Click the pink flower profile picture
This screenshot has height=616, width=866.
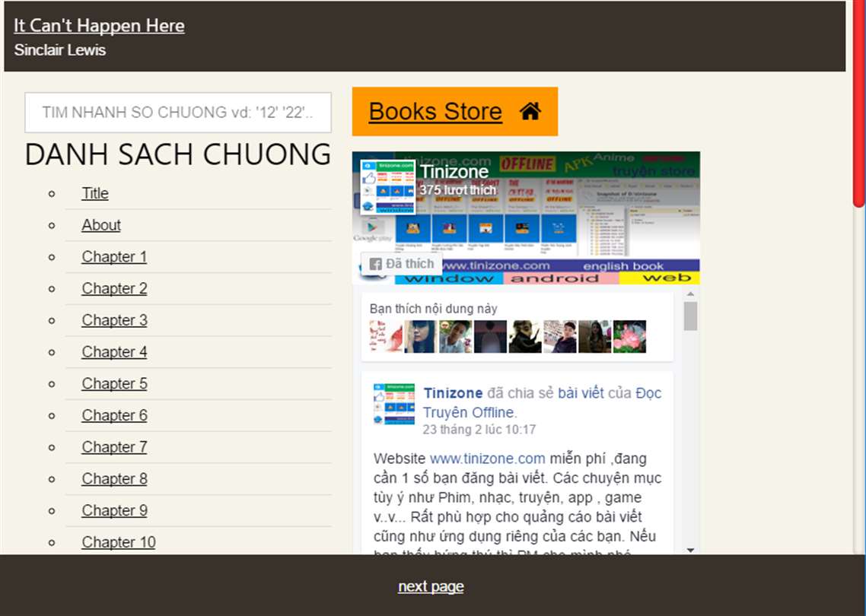pos(629,336)
